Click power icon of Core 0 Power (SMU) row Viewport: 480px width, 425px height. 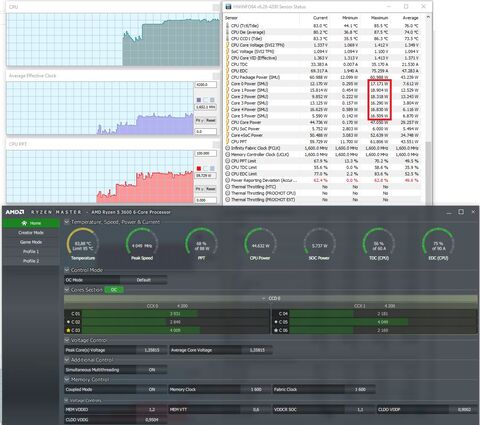tap(227, 84)
